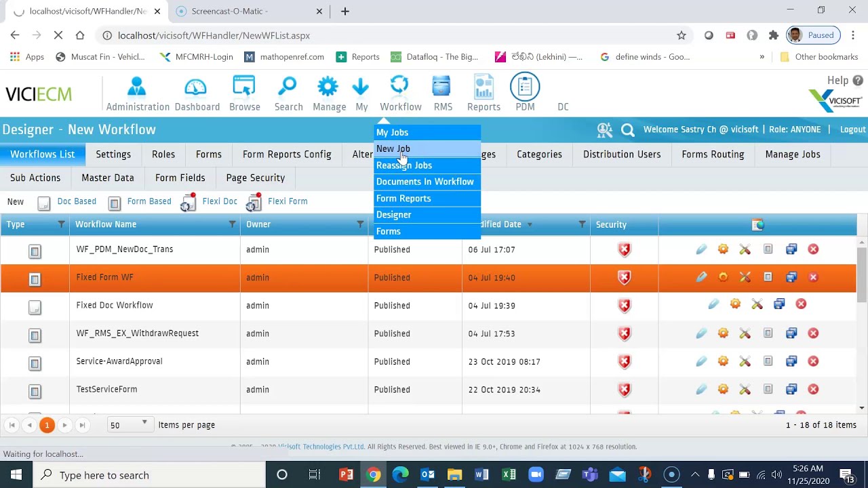The width and height of the screenshot is (868, 488).
Task: Click the magnifier search icon beside Welcome
Action: point(628,129)
